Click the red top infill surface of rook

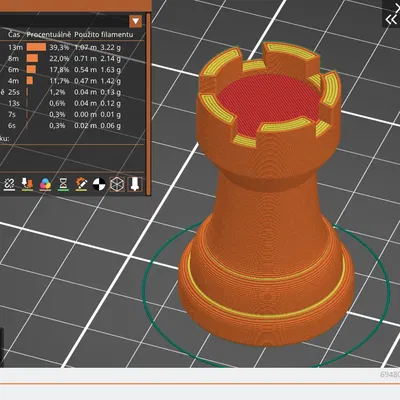[269, 101]
